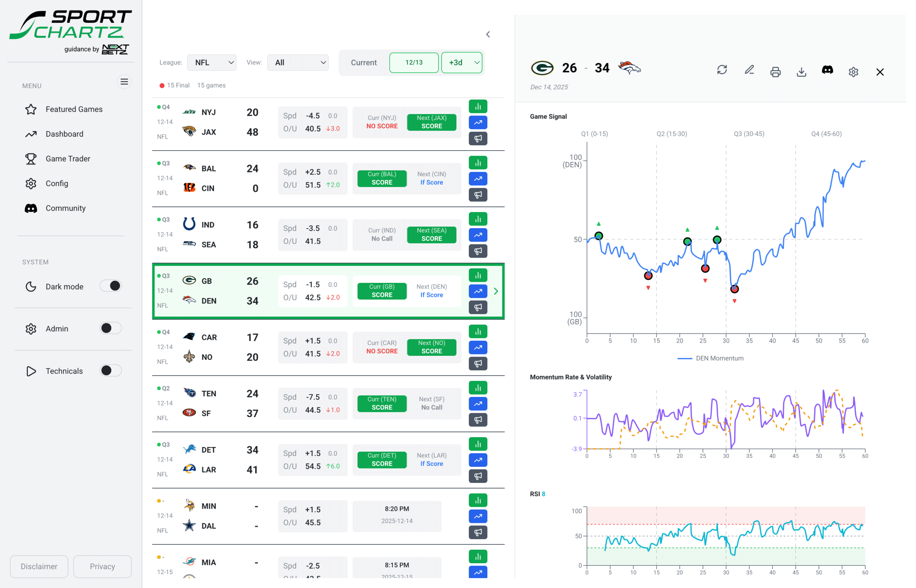Click the Disclaimer button
916x588 pixels.
[39, 566]
